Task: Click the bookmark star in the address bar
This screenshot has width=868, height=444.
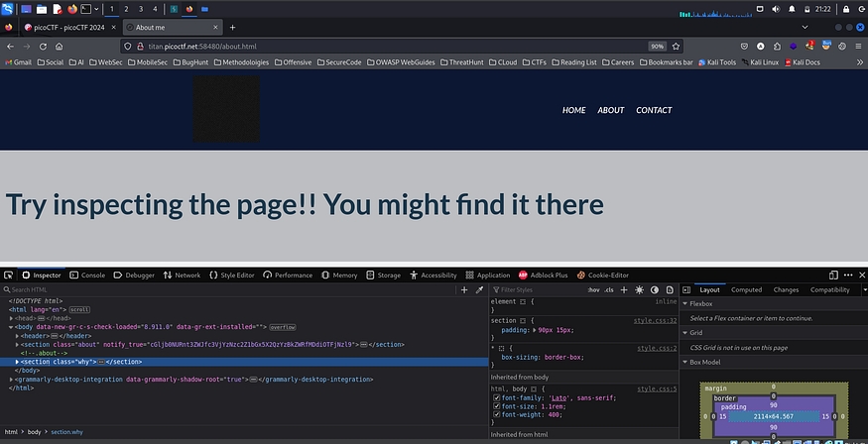Action: tap(676, 46)
